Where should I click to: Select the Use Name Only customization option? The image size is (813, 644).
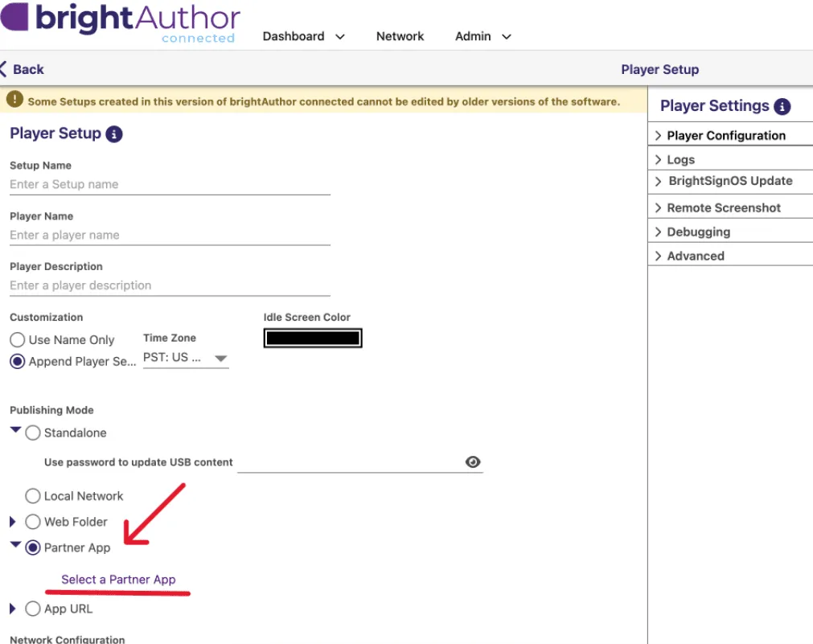[x=17, y=339]
